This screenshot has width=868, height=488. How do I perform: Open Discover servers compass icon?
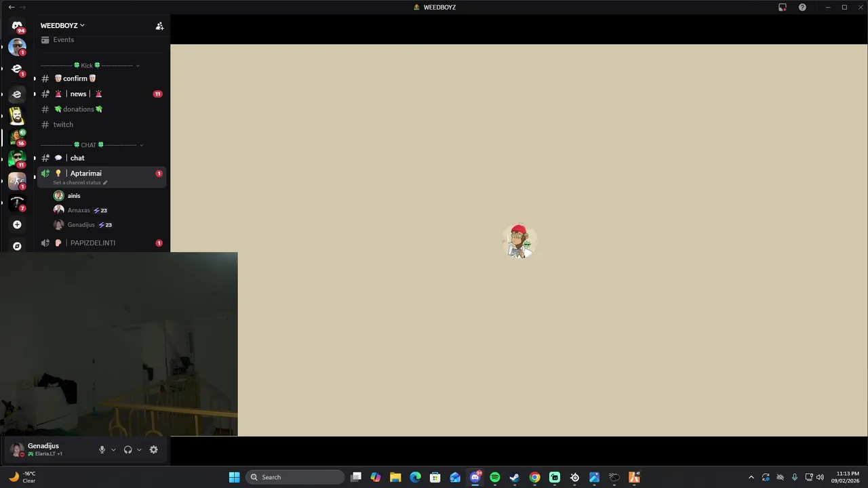[x=17, y=246]
